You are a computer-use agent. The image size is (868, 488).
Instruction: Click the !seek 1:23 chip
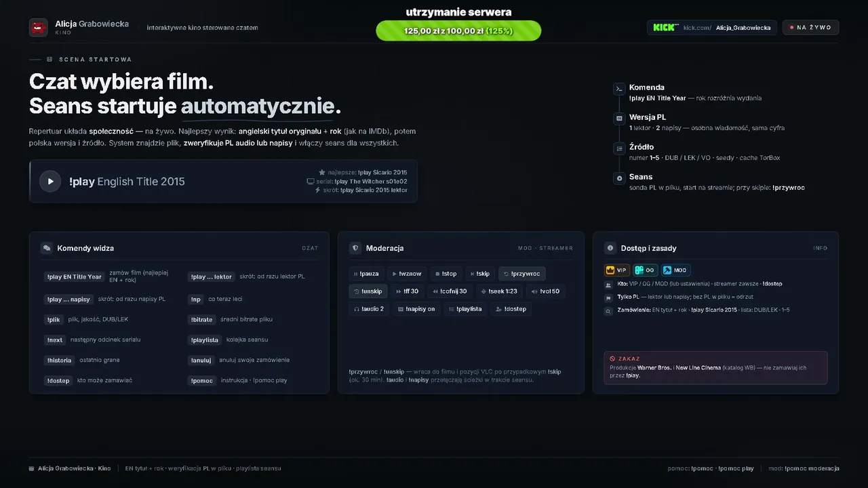pos(498,291)
